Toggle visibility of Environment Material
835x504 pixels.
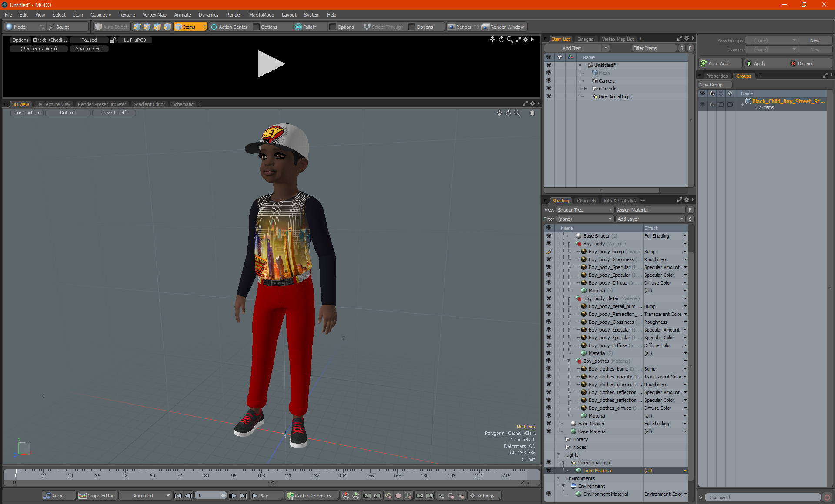coord(548,494)
